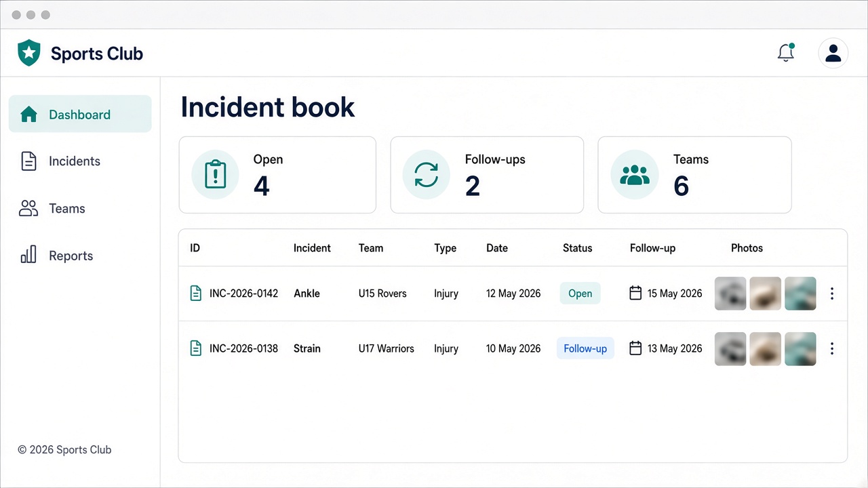Click the Teams group icon in card
Viewport: 868px width, 488px height.
(635, 175)
